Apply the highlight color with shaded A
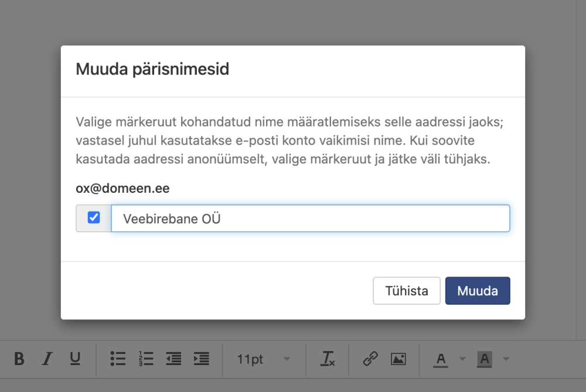The height and width of the screenshot is (392, 586). [484, 359]
